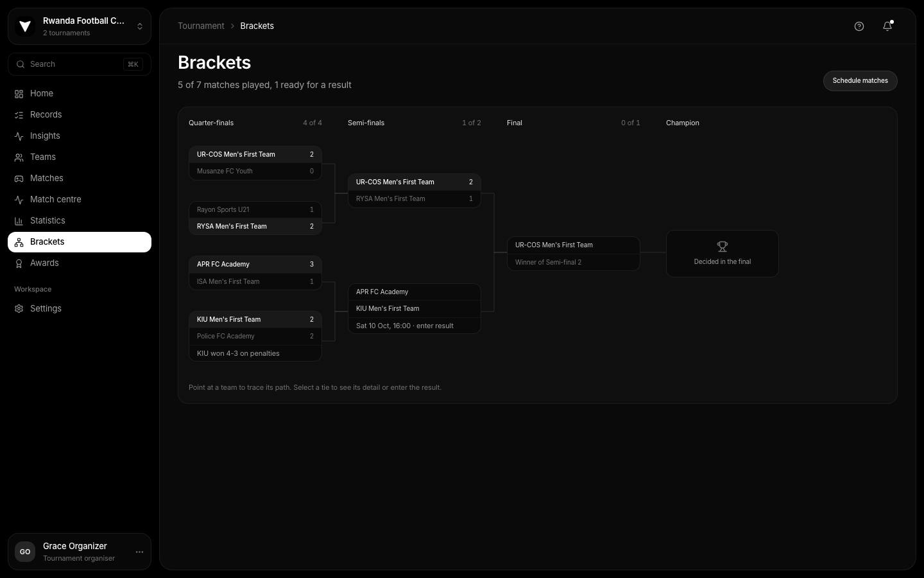Expand the tournament switcher chevron
Screen dimensions: 924x578
[x=140, y=26]
